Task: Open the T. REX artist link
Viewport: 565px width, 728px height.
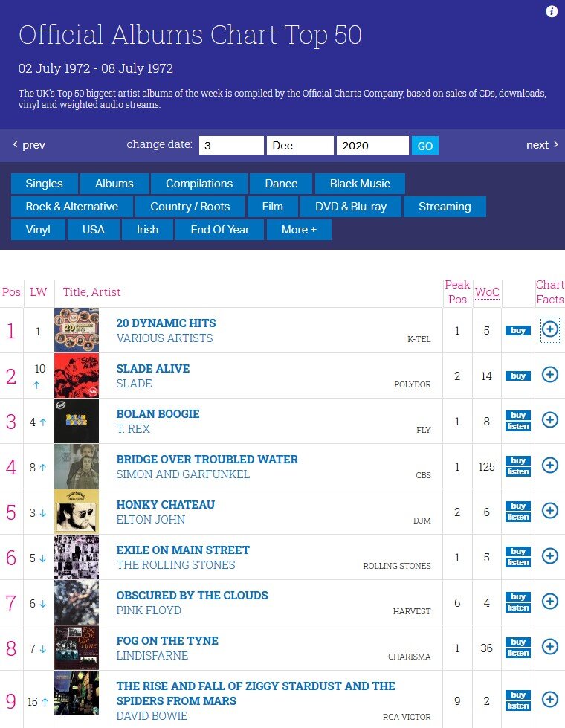Action: click(133, 428)
